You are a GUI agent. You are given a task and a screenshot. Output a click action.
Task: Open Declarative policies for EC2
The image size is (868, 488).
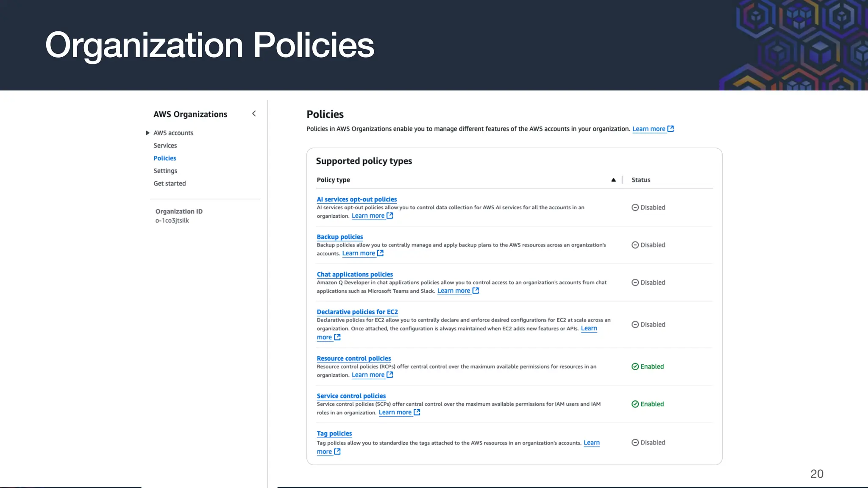(357, 312)
